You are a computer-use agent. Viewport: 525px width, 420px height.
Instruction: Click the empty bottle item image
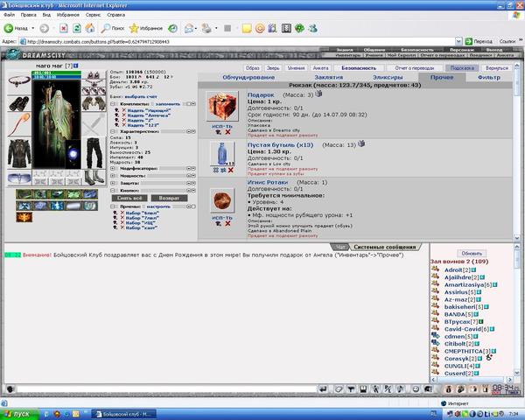(x=222, y=154)
